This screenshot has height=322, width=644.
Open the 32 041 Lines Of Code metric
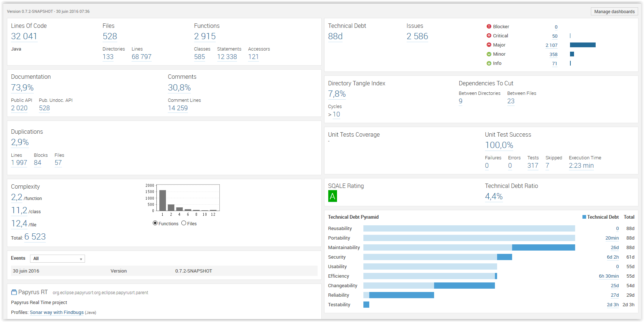pyautogui.click(x=24, y=36)
